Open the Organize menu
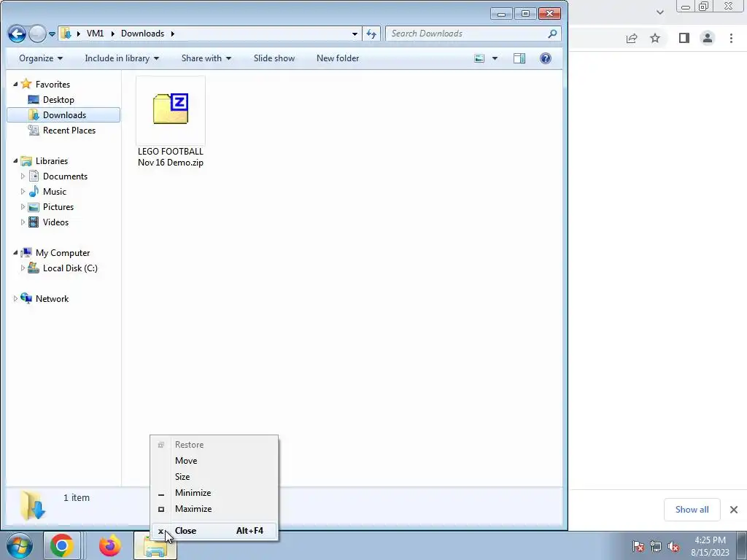Screen dimensions: 747x560 (x=41, y=58)
